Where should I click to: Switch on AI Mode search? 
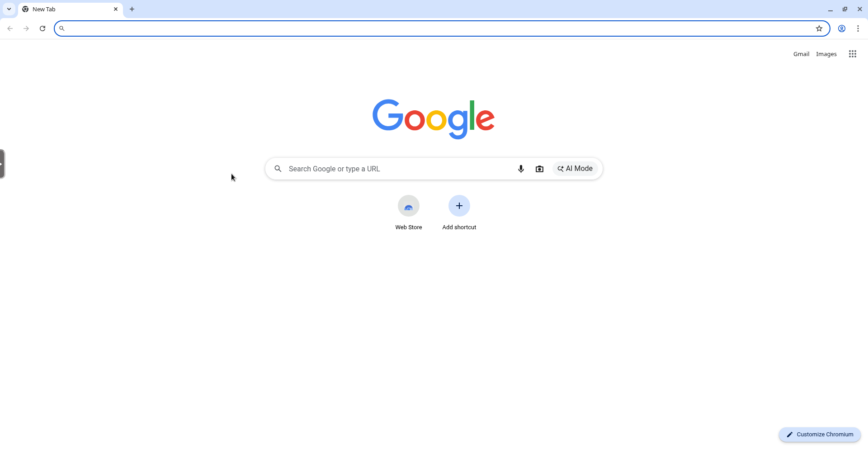tap(575, 169)
